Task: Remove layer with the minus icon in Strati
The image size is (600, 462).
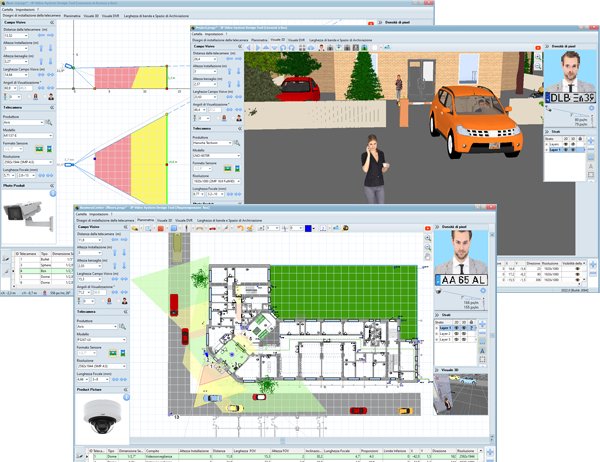Action: coord(483,332)
